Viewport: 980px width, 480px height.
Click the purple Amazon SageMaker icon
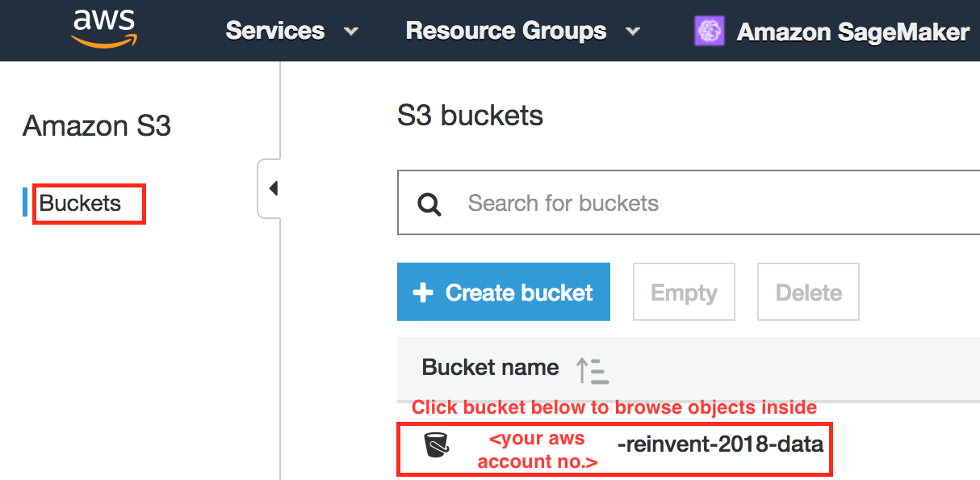[x=709, y=32]
